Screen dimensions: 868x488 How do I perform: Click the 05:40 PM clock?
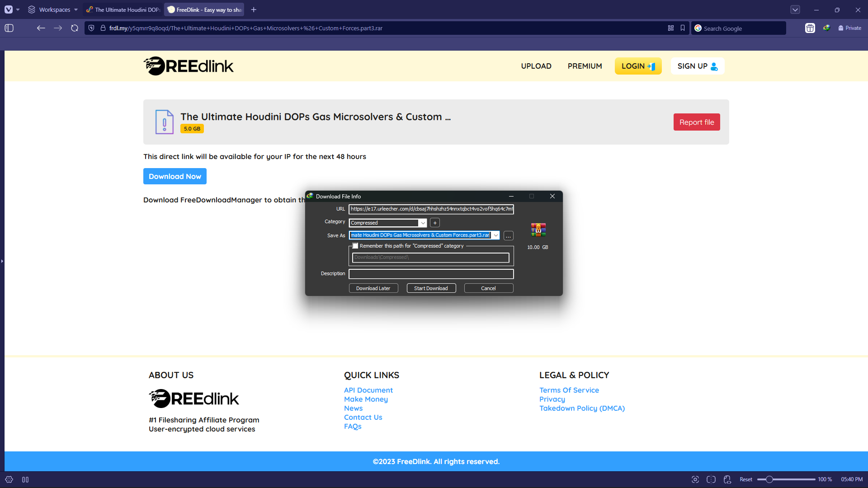(852, 479)
